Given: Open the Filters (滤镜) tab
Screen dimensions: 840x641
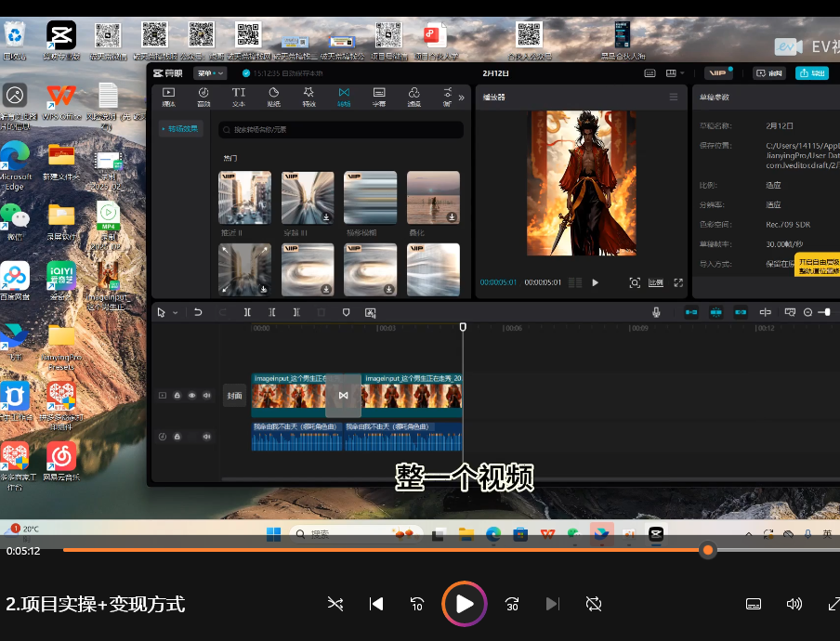Looking at the screenshot, I should click(414, 97).
